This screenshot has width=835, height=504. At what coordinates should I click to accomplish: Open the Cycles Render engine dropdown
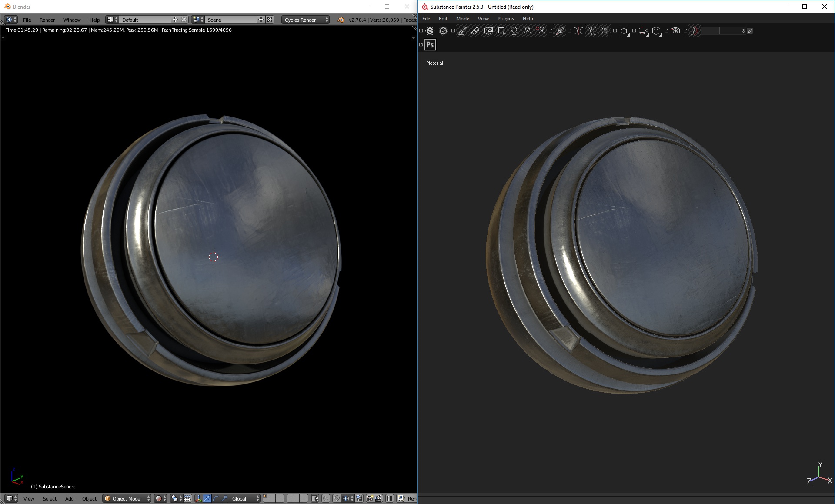pos(306,20)
